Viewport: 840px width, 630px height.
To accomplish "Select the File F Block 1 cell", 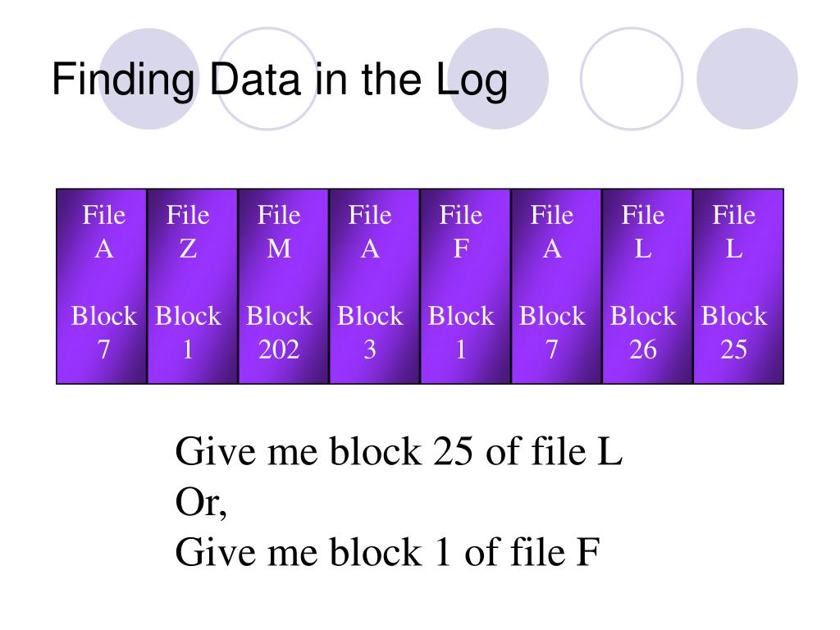I will click(x=466, y=286).
